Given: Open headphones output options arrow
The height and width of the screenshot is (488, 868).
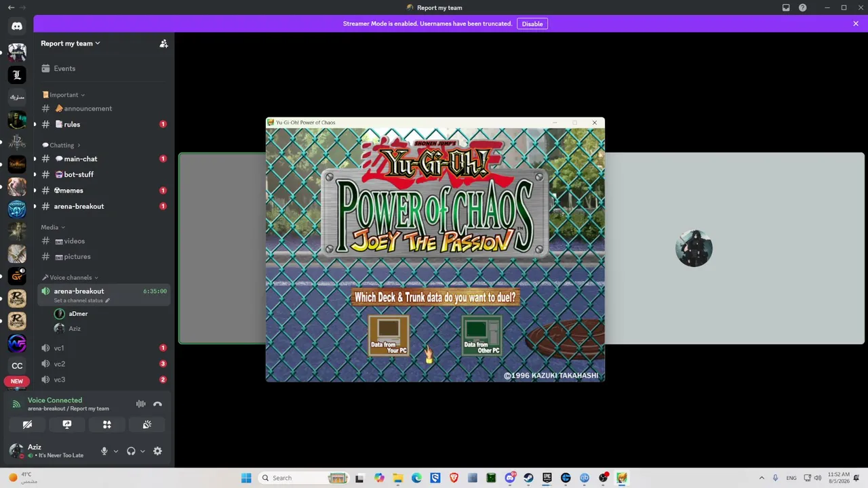Looking at the screenshot, I should click(x=142, y=451).
